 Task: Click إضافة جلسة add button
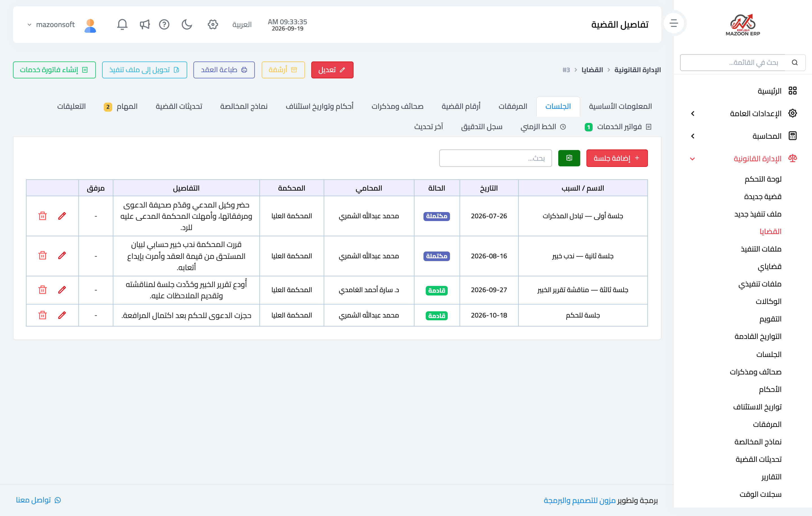pos(617,158)
